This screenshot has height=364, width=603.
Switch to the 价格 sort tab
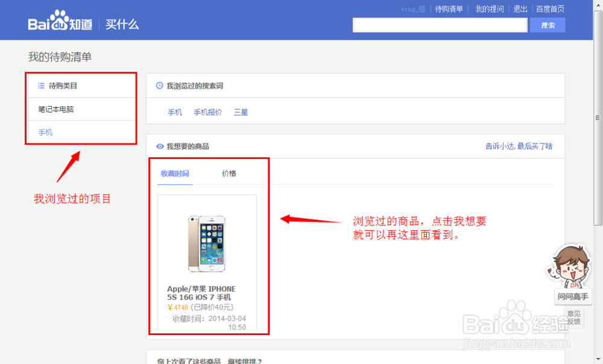click(229, 174)
